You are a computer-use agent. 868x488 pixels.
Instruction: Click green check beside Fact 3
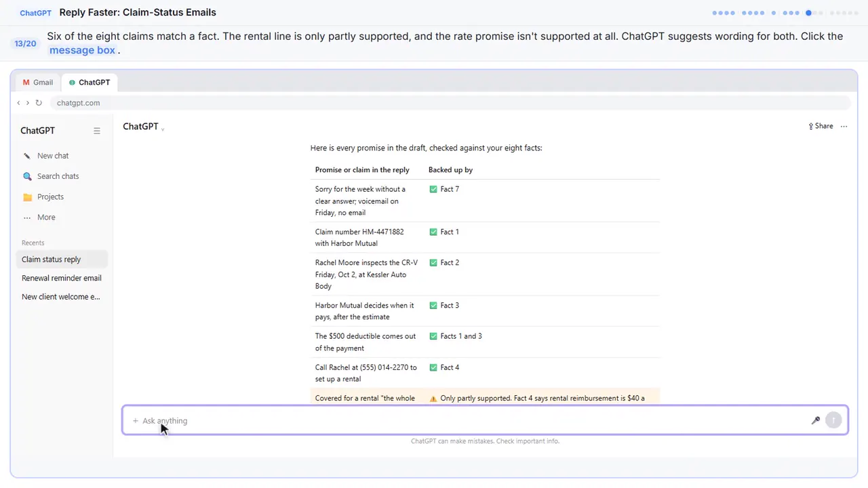[x=433, y=306]
